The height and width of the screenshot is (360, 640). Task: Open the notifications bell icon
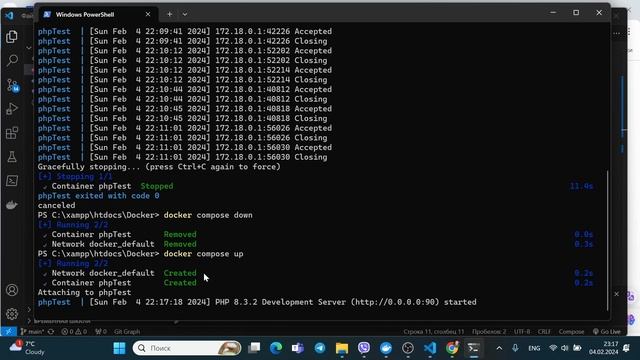[x=627, y=348]
